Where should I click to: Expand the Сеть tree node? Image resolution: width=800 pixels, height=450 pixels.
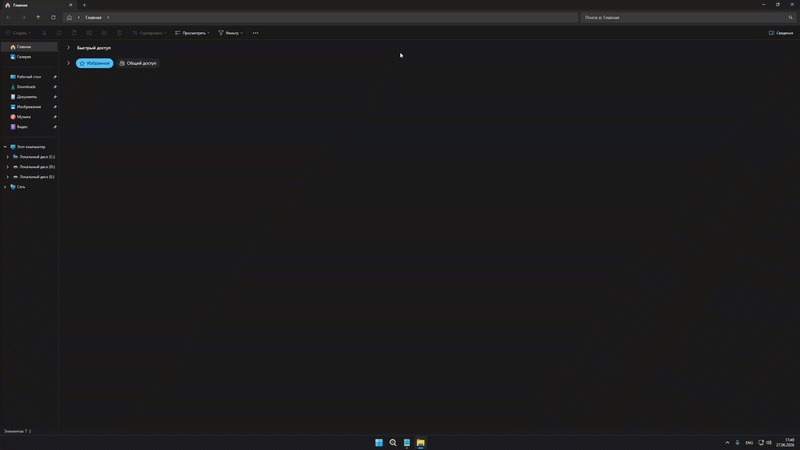[x=5, y=187]
